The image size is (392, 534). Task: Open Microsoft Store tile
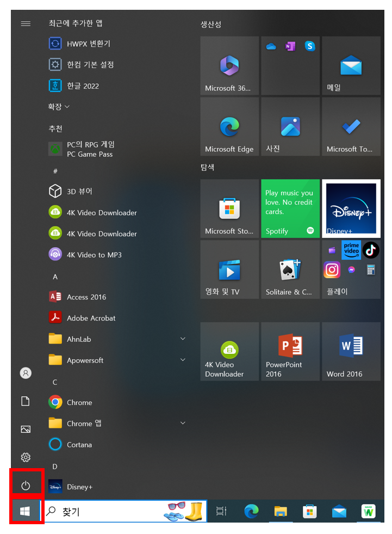pos(229,208)
